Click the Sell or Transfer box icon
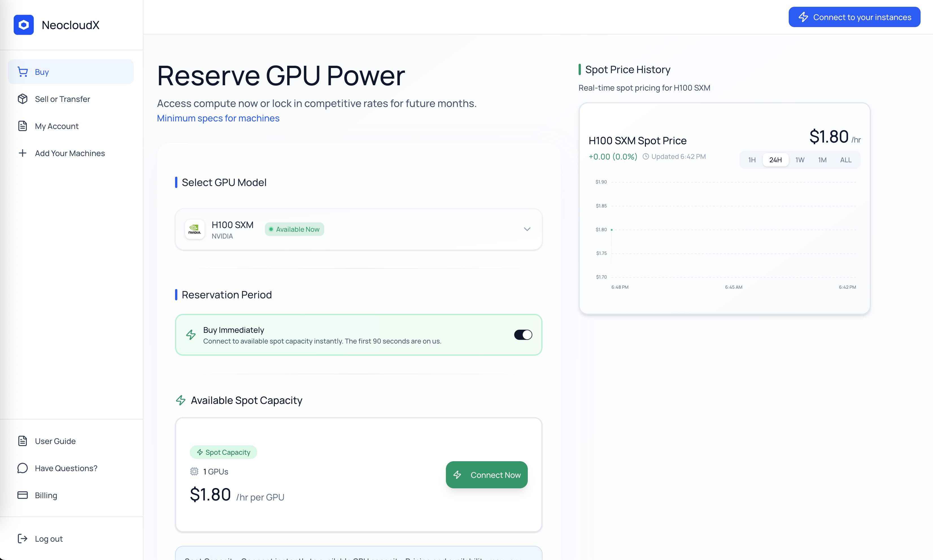Viewport: 933px width, 560px height. (23, 99)
